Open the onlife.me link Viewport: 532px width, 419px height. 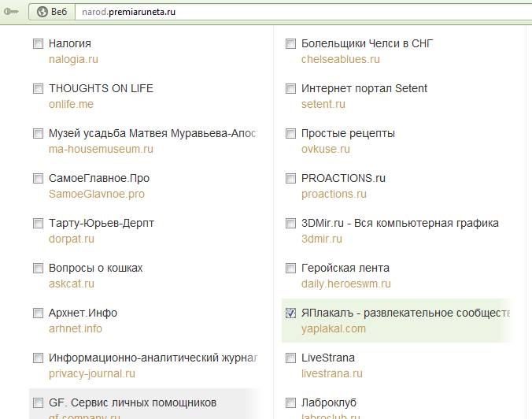click(x=71, y=104)
